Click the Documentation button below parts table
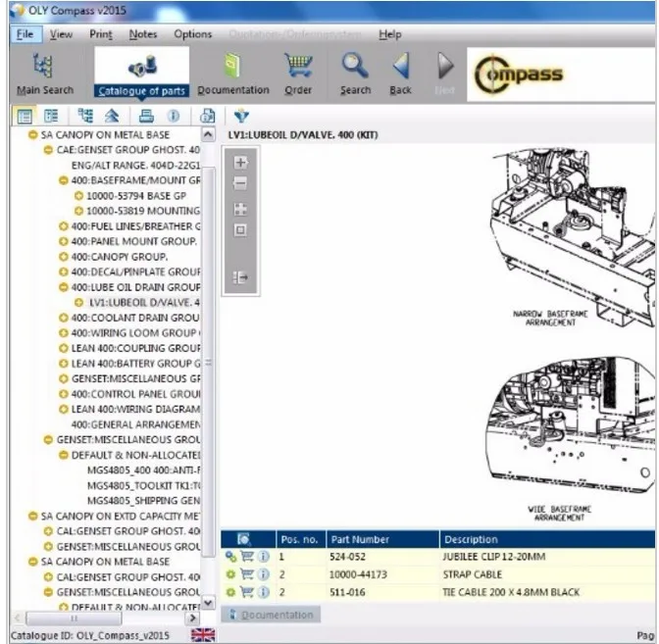Screen dimensions: 659x644 (x=271, y=615)
